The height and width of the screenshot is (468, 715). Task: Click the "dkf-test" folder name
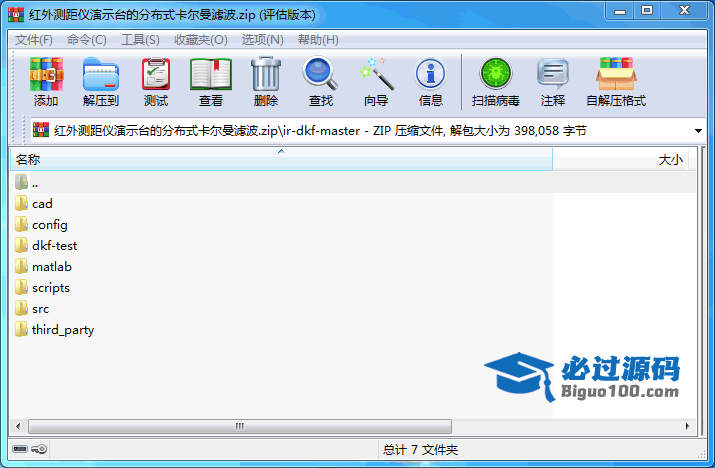55,245
